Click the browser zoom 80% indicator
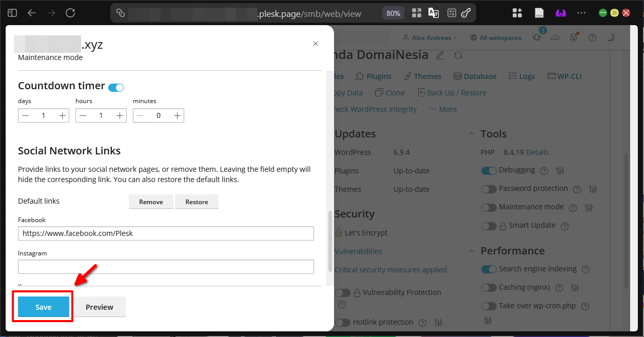644x337 pixels. (394, 13)
